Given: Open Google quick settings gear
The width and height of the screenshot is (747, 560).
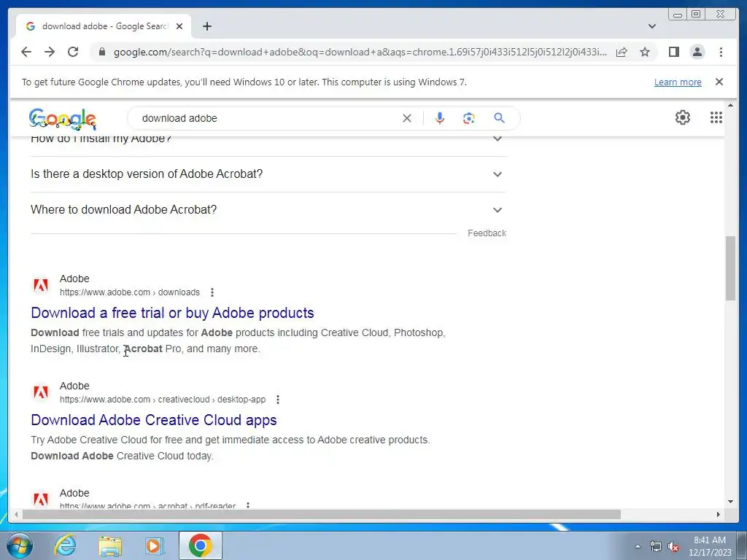Looking at the screenshot, I should (x=683, y=117).
